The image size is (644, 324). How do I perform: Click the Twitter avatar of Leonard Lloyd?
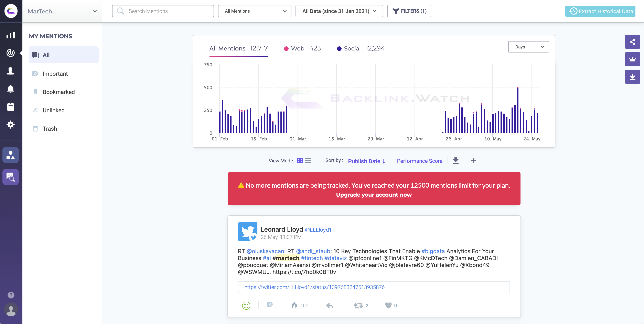click(x=247, y=231)
